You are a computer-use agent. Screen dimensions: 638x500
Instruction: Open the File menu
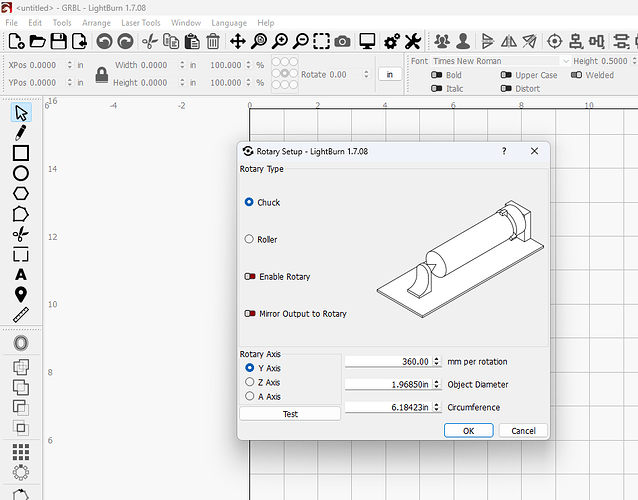pos(11,23)
